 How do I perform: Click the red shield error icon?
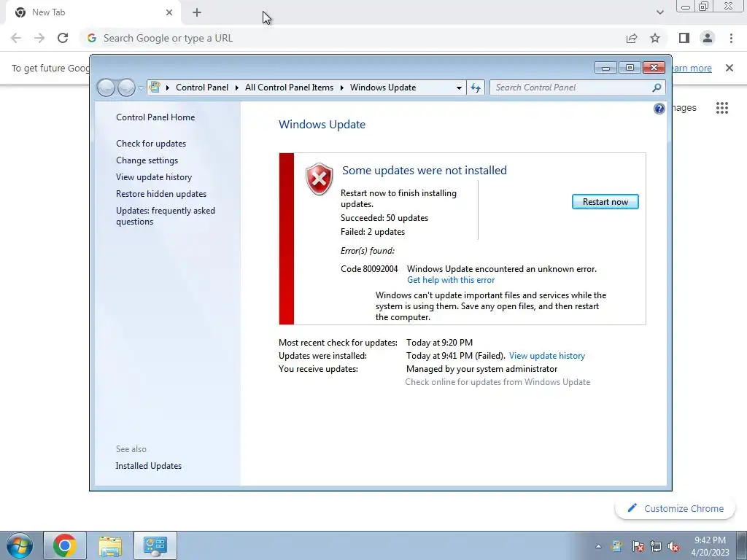(x=320, y=179)
